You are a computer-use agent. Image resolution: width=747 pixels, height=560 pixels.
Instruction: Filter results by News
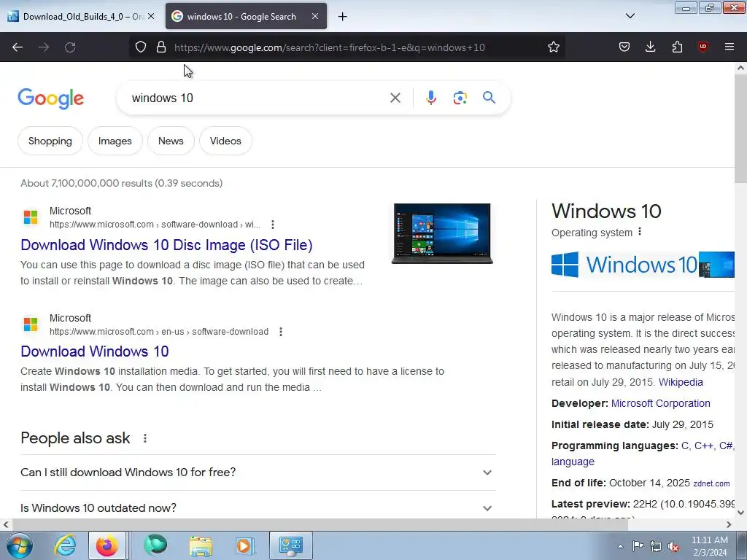[x=171, y=141]
